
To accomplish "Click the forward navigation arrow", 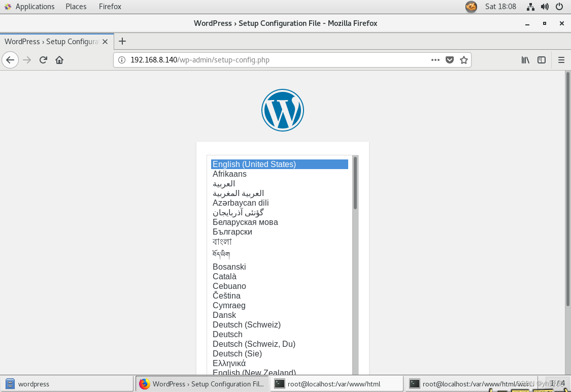I will [27, 60].
